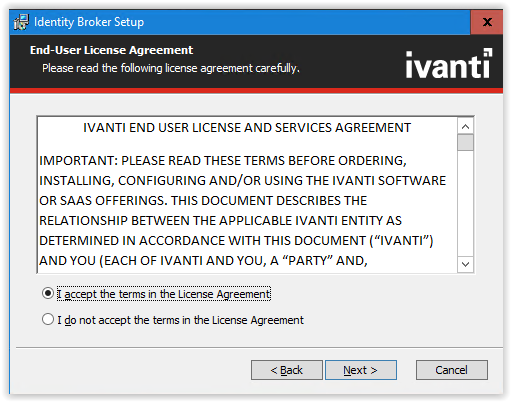Viewport: 511px width, 402px height.
Task: Click the IMPORTANT: PLEASE READ THESE TERMS line
Action: coord(223,161)
